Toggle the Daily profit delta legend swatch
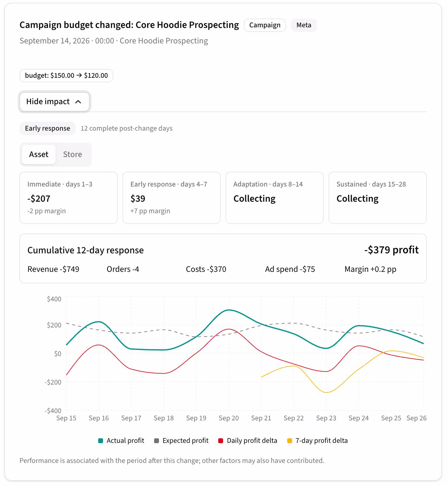Screen dimensions: 448x486 [221, 441]
